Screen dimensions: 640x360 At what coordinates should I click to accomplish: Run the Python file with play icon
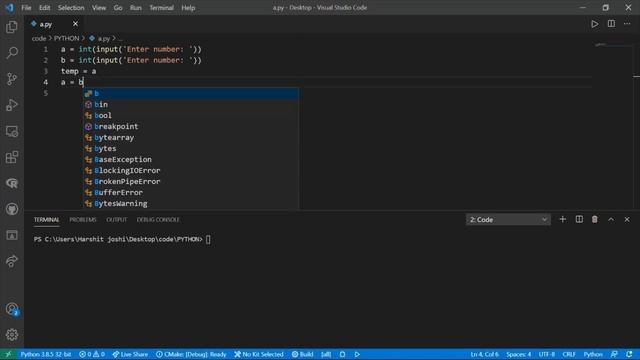pyautogui.click(x=595, y=24)
